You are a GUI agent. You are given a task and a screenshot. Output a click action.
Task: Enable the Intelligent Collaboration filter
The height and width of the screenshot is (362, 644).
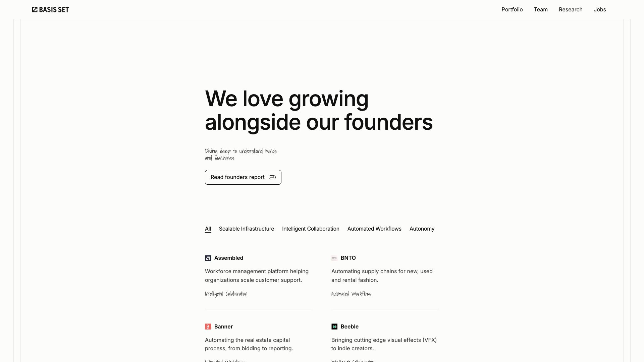(x=310, y=229)
